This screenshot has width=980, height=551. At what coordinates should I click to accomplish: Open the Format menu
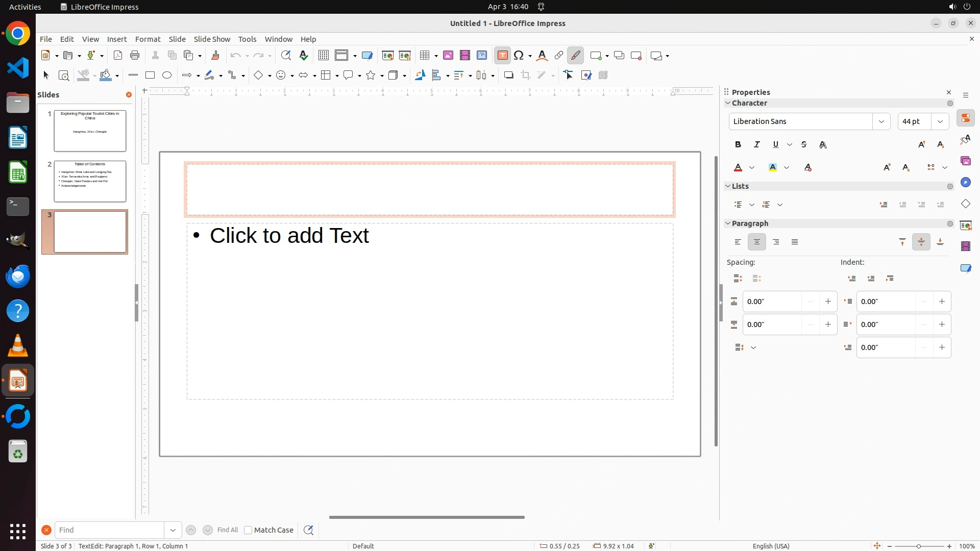coord(148,39)
